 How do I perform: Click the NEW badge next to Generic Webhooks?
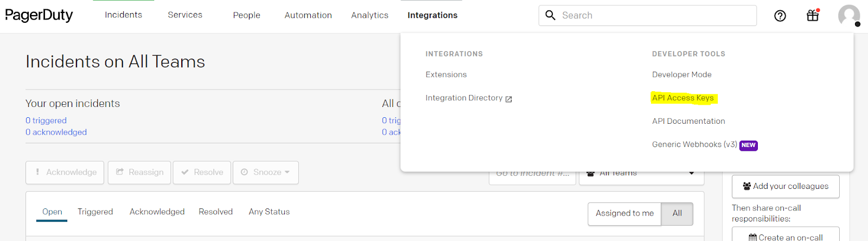748,145
